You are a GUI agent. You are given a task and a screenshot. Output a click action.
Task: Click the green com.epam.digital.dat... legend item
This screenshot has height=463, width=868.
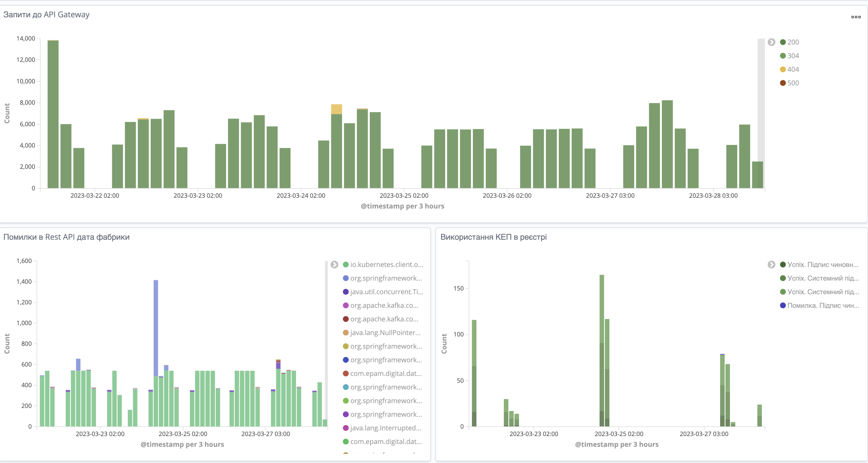click(x=382, y=442)
